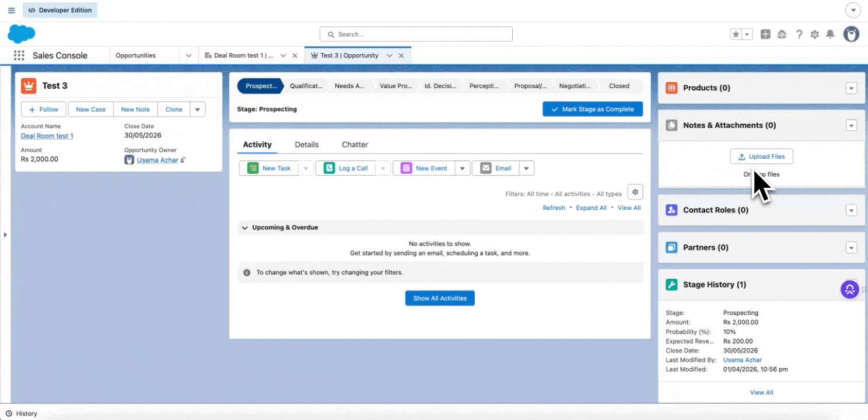Open the Deal Room test 1 account link

click(47, 136)
